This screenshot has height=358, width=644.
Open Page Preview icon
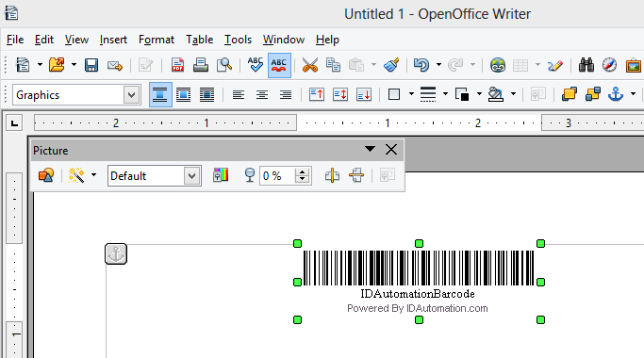pyautogui.click(x=224, y=65)
